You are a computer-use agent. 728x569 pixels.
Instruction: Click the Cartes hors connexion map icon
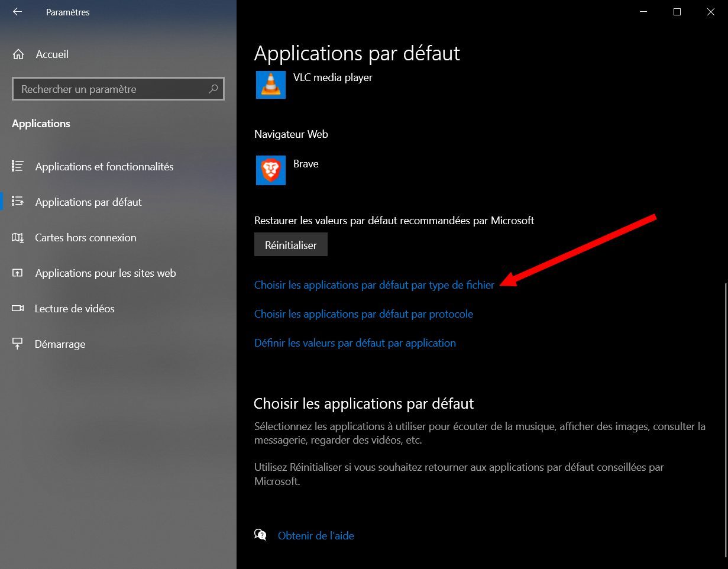point(18,237)
